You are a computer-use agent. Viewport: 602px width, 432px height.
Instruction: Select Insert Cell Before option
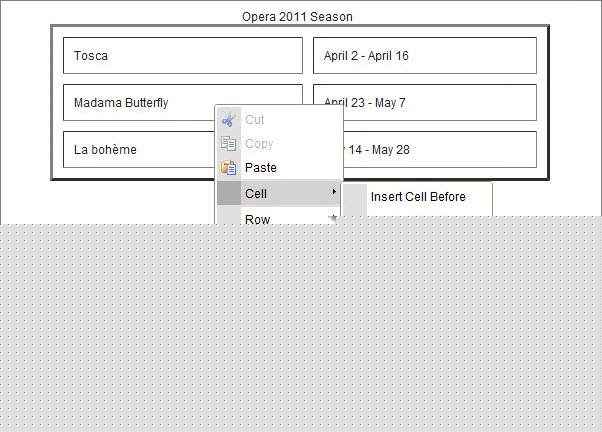pos(418,197)
